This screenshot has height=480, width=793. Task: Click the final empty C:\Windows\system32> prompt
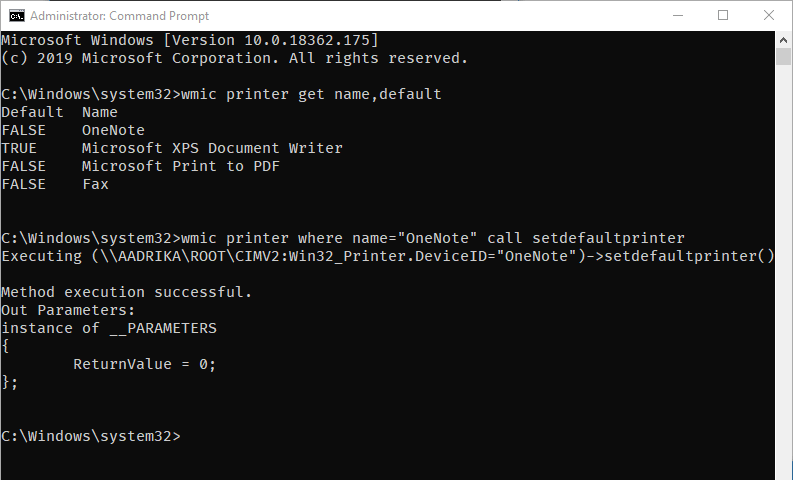point(91,436)
